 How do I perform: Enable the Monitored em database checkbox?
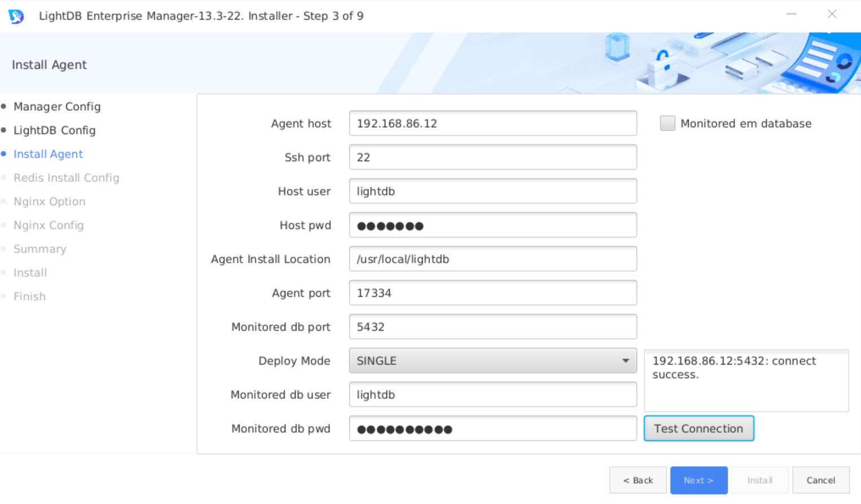667,123
